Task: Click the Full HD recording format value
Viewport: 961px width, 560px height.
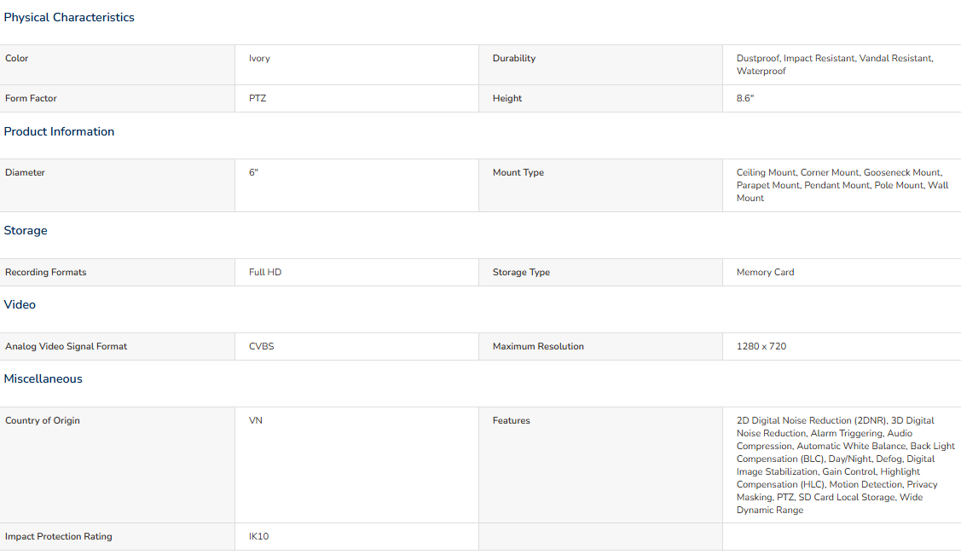Action: point(265,272)
